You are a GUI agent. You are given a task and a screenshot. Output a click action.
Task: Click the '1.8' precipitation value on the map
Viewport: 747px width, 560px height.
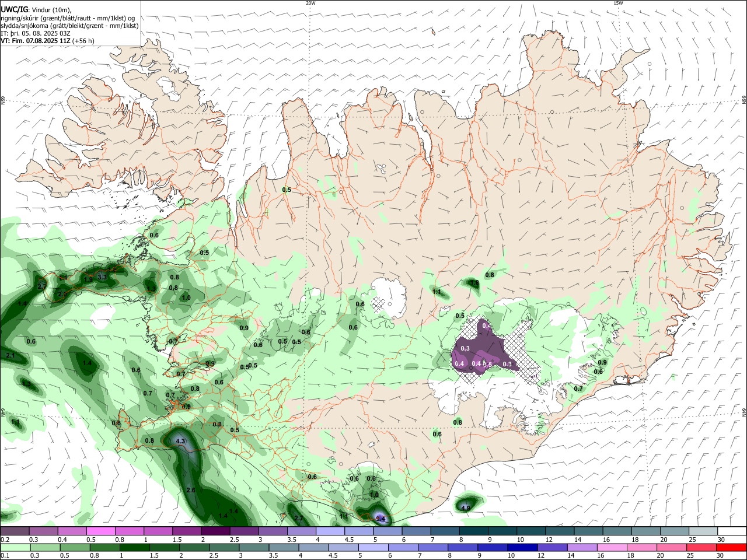(474, 283)
